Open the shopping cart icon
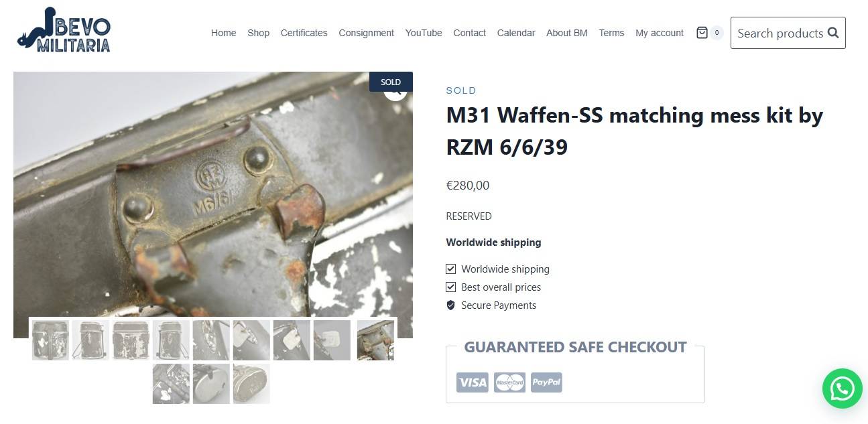The width and height of the screenshot is (868, 424). coord(702,33)
